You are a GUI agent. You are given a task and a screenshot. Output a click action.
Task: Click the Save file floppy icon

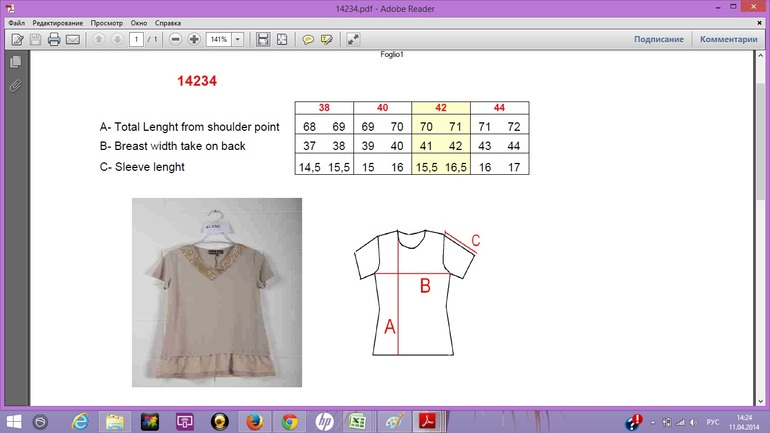[35, 39]
